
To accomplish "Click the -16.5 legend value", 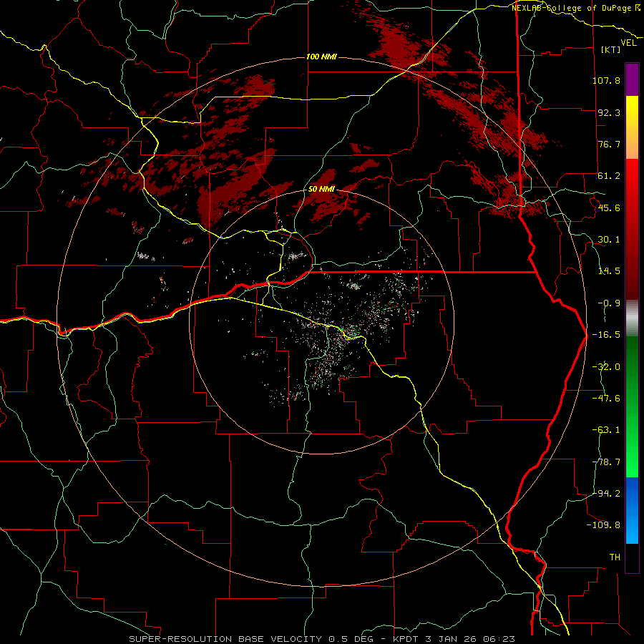I will coord(606,335).
